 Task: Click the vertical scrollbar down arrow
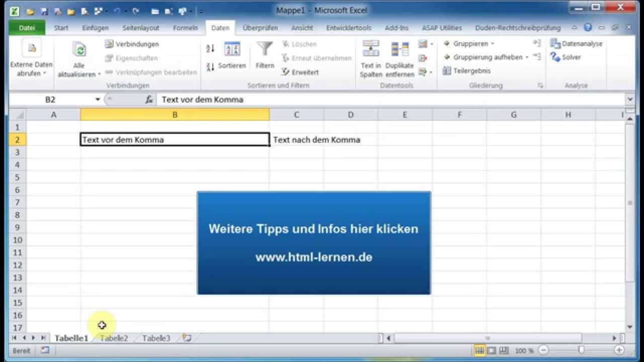(x=630, y=328)
